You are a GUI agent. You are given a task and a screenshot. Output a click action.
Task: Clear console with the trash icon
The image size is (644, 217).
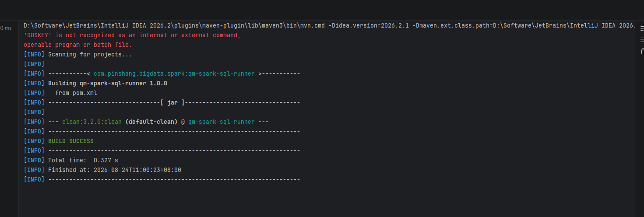coord(642,51)
